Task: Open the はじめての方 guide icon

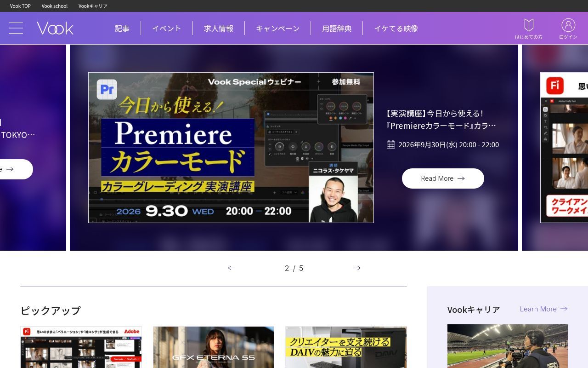Action: tap(529, 29)
